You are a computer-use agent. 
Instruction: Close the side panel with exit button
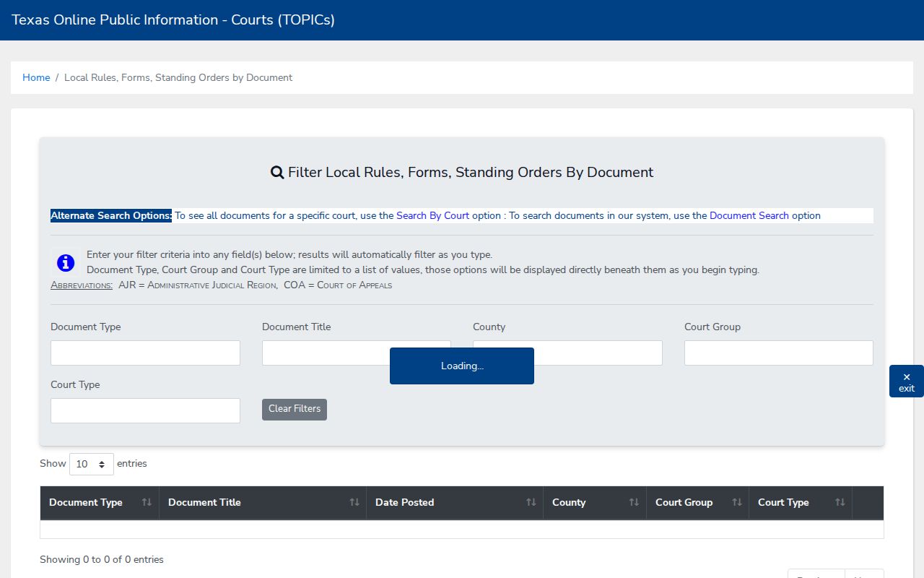(x=907, y=381)
